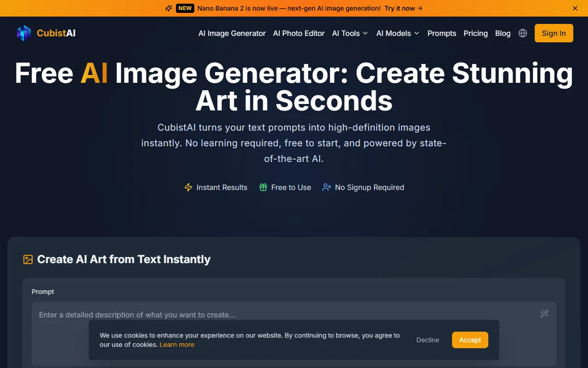Accept the cookies notice
This screenshot has height=368, width=588.
coord(470,340)
